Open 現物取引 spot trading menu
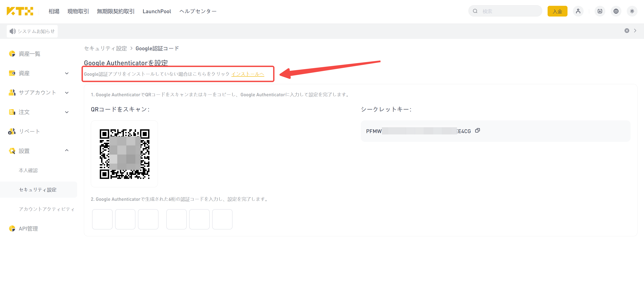This screenshot has width=644, height=291. (x=78, y=11)
